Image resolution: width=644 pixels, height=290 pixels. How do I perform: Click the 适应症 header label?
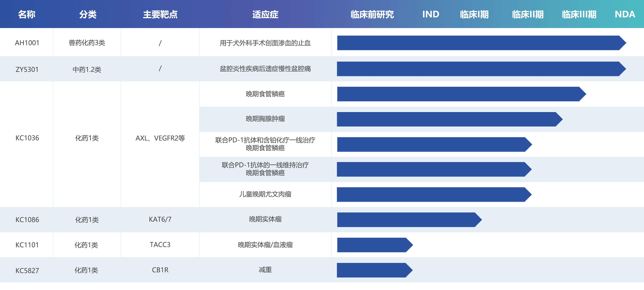(265, 14)
